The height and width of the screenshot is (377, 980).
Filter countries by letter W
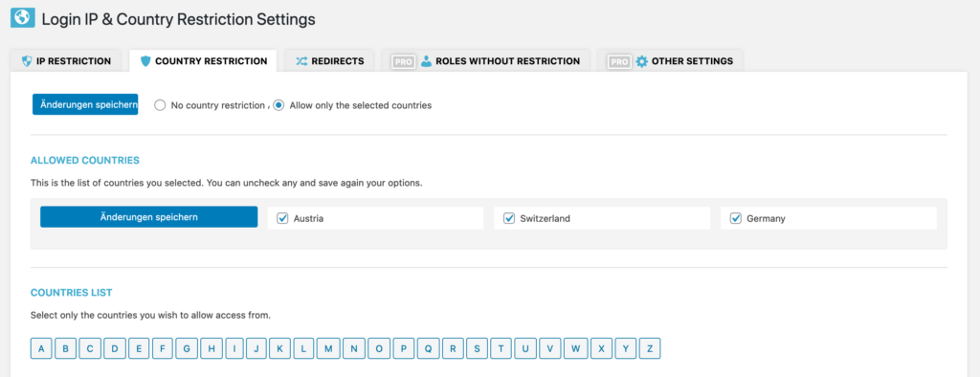click(x=575, y=349)
